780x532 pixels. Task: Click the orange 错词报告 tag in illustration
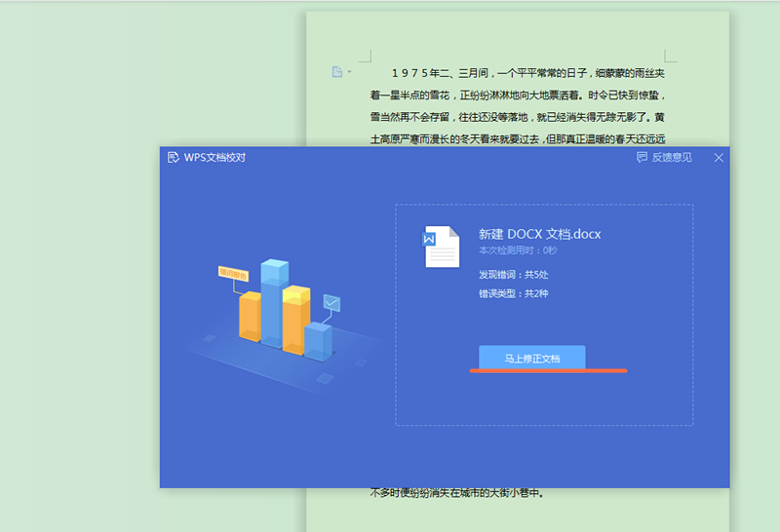[x=233, y=273]
